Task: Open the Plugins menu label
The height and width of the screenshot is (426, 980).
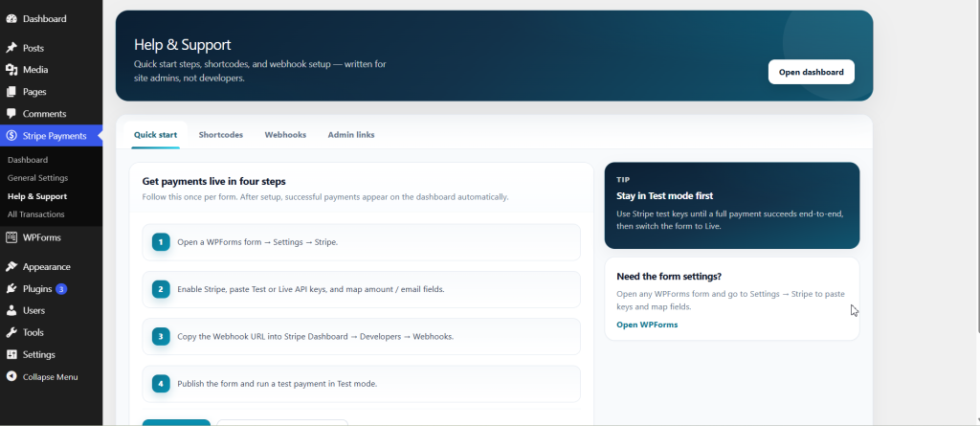Action: coord(37,289)
